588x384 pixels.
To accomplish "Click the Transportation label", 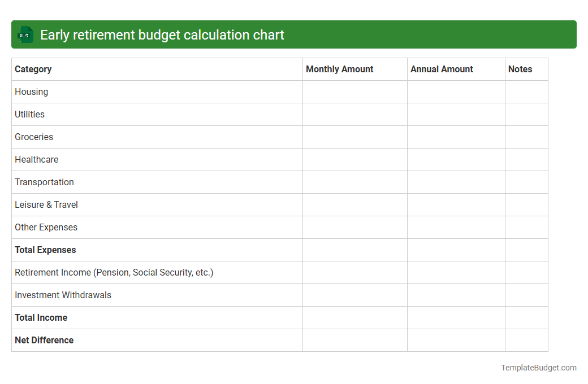I will click(44, 182).
